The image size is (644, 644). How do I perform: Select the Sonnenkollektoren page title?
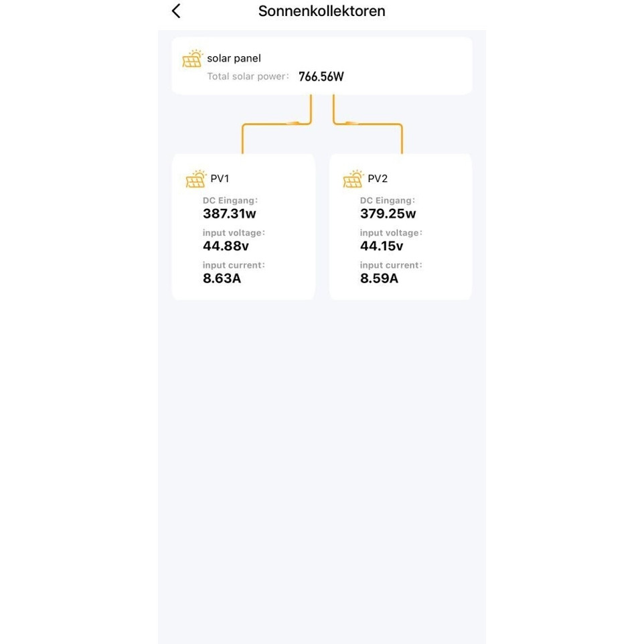[x=321, y=11]
